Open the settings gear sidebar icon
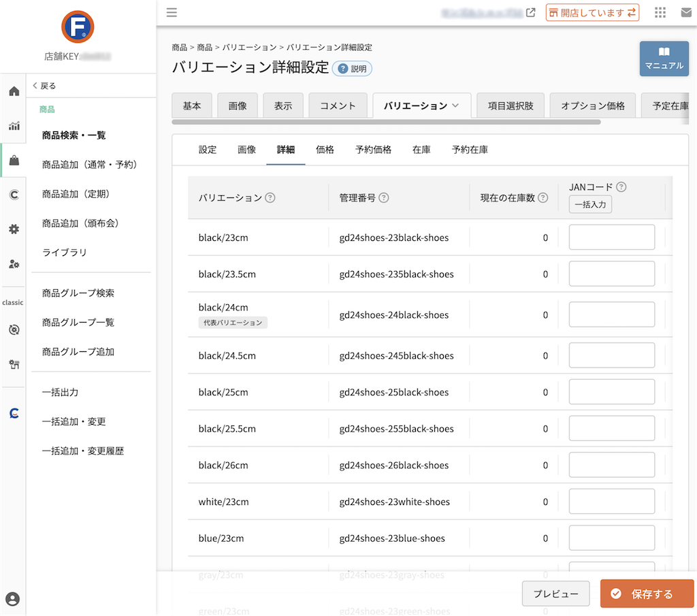This screenshot has width=697, height=616. (14, 229)
